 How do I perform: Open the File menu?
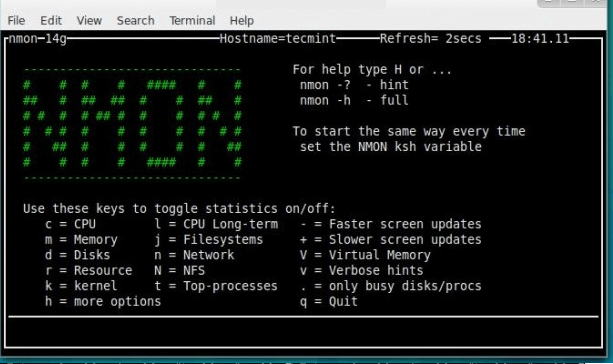(16, 20)
